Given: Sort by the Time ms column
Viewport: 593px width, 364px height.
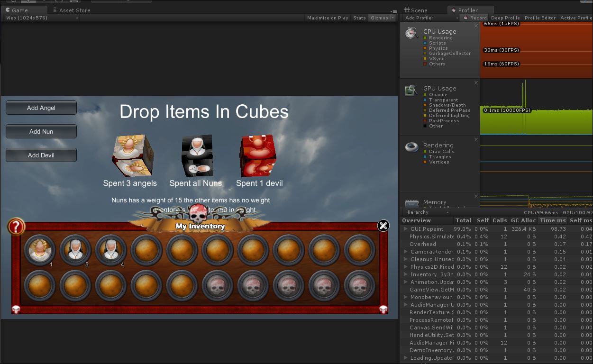Looking at the screenshot, I should (x=552, y=220).
